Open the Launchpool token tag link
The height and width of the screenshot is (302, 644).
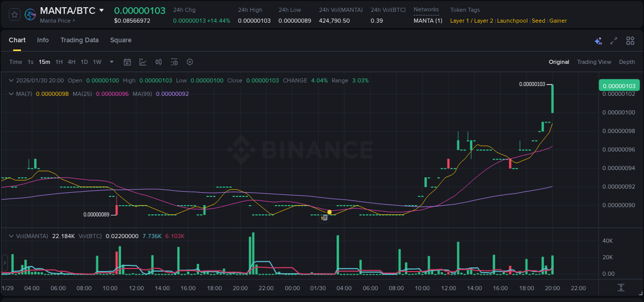(512, 21)
